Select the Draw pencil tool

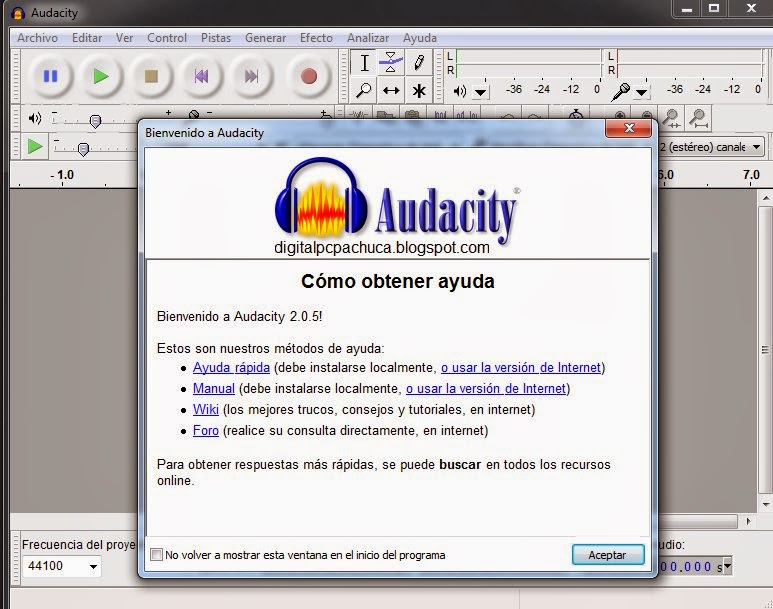pyautogui.click(x=419, y=63)
